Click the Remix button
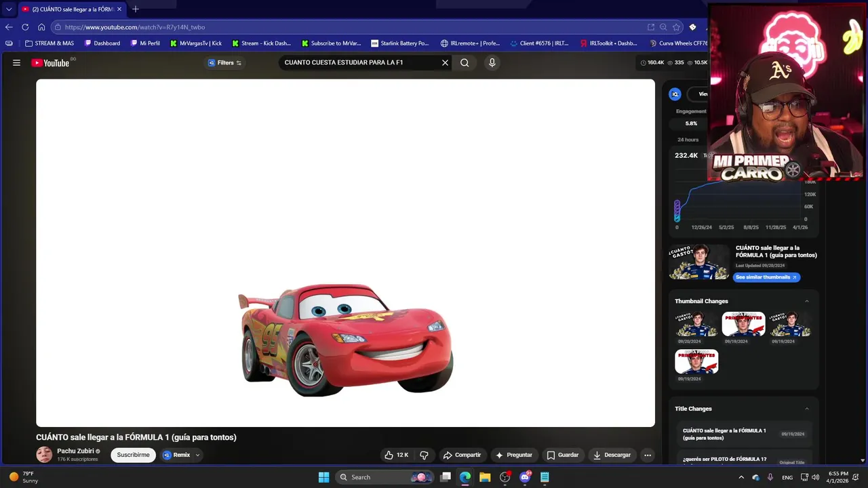This screenshot has width=868, height=488. click(x=176, y=455)
